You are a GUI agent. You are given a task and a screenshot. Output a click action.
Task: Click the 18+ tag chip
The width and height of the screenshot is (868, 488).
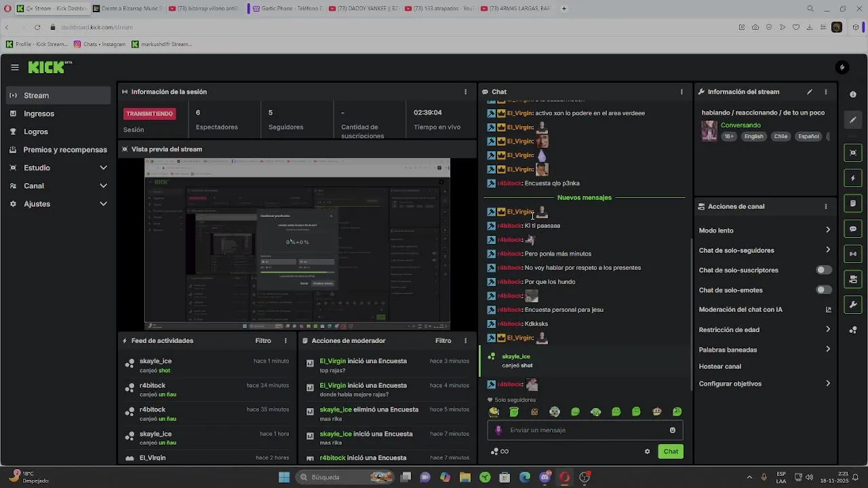point(729,136)
